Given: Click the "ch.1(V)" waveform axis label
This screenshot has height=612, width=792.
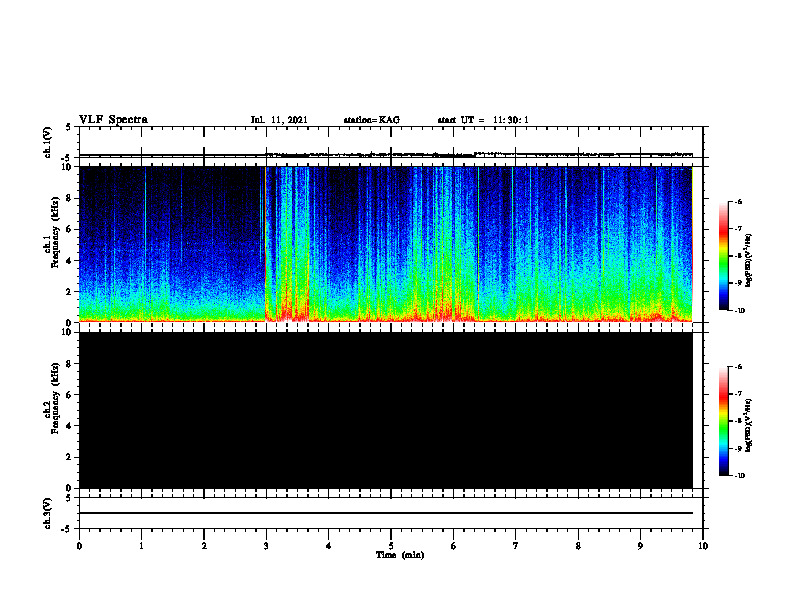Looking at the screenshot, I should 47,142.
